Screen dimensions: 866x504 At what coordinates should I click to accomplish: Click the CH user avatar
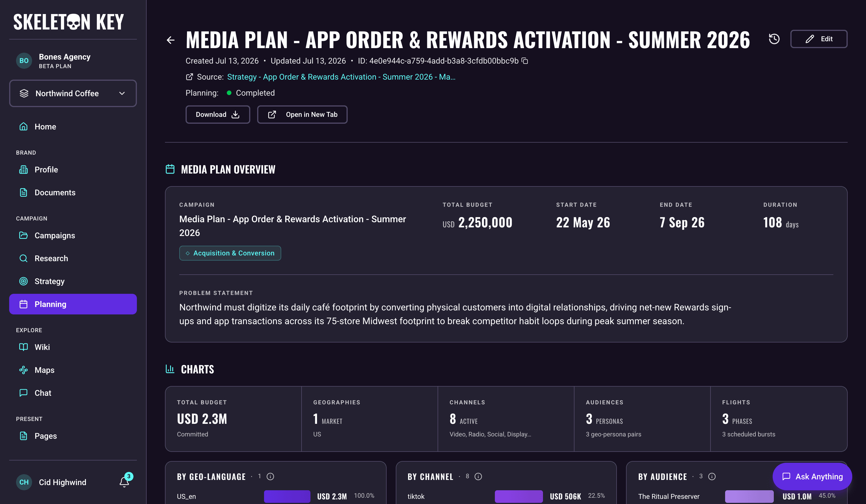point(24,482)
